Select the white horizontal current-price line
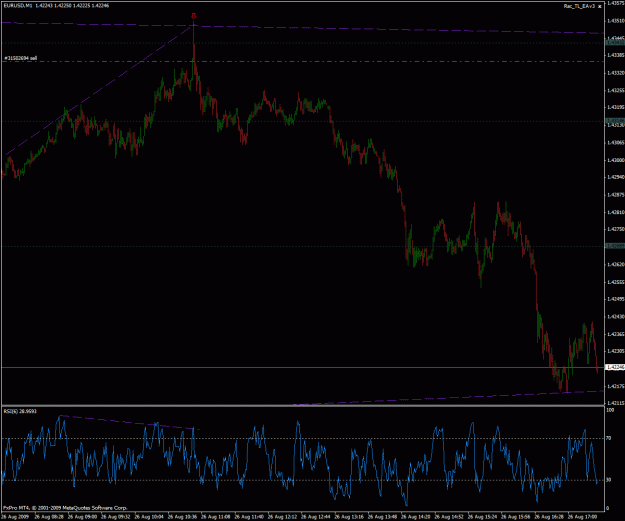 [x=303, y=367]
